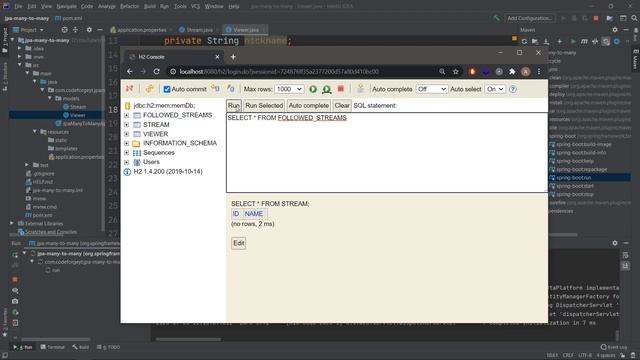
Task: Switch to Stream.java editor tab
Action: (196, 30)
